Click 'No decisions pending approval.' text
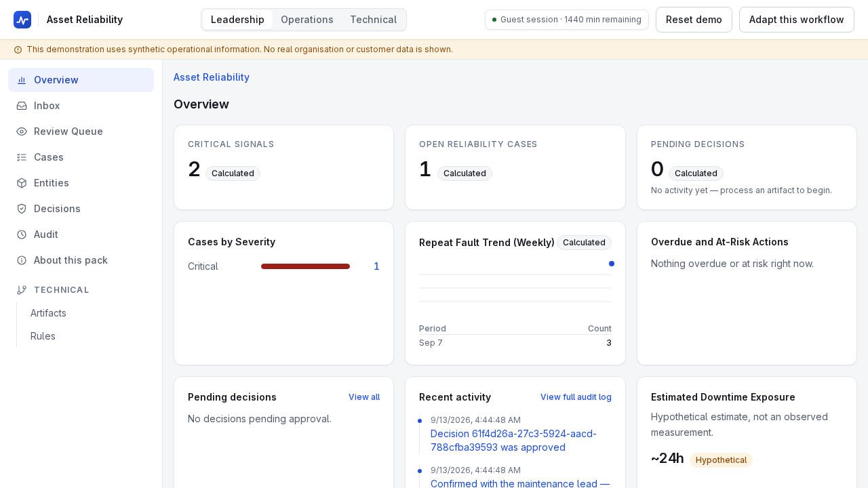This screenshot has width=868, height=488. point(260,419)
